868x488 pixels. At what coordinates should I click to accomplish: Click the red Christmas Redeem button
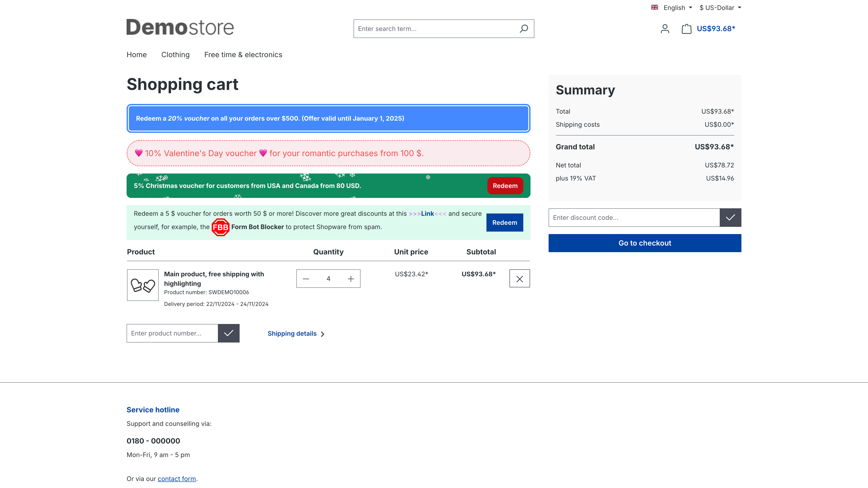(505, 185)
